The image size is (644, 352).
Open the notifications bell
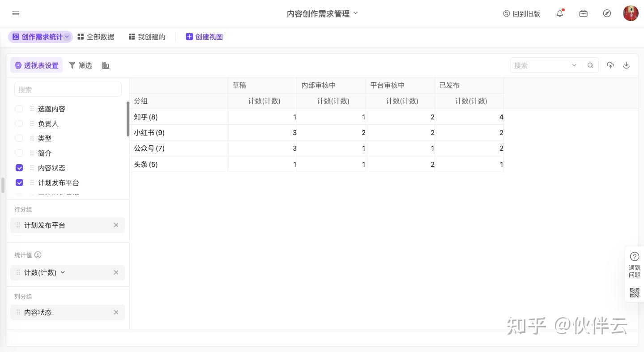tap(560, 13)
